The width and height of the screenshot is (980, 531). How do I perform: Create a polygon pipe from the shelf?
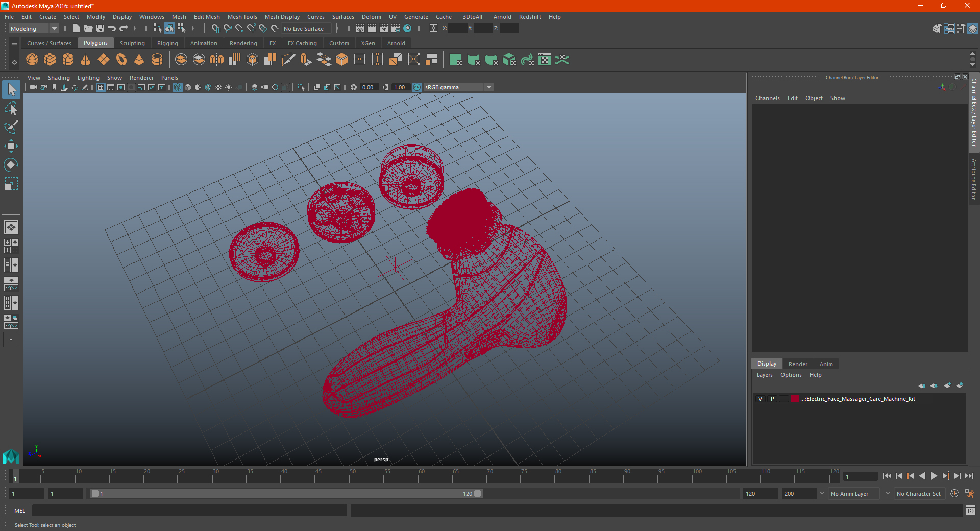click(x=157, y=60)
